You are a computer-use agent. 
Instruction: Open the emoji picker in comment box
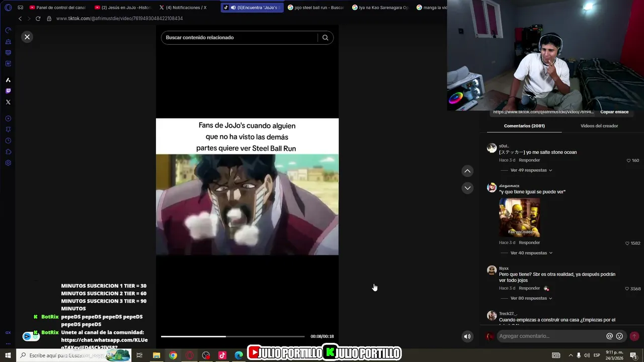619,336
